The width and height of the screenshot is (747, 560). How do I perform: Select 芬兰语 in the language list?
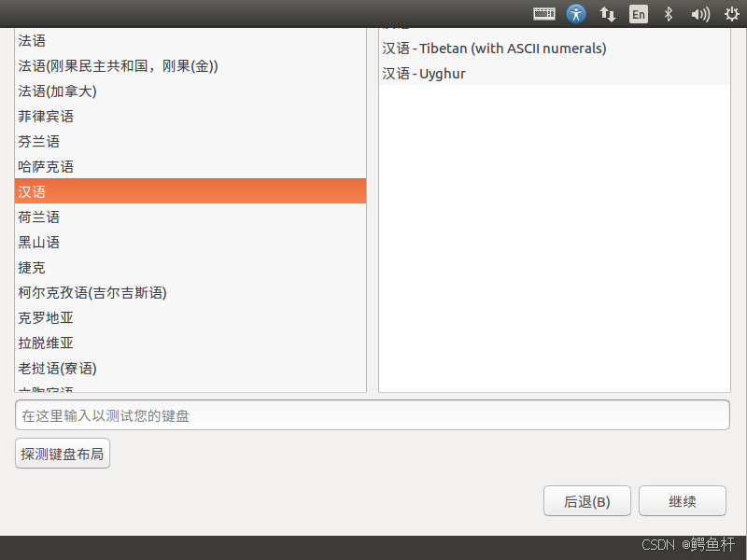pos(190,142)
